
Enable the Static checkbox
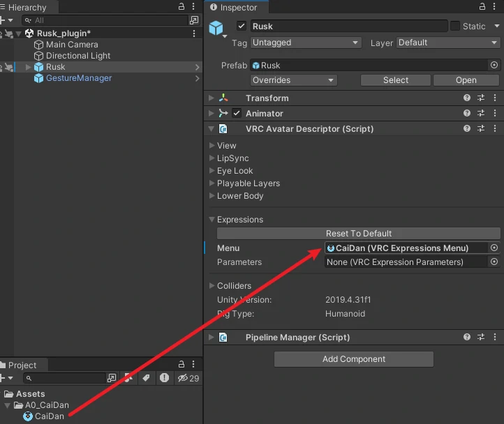pyautogui.click(x=455, y=26)
